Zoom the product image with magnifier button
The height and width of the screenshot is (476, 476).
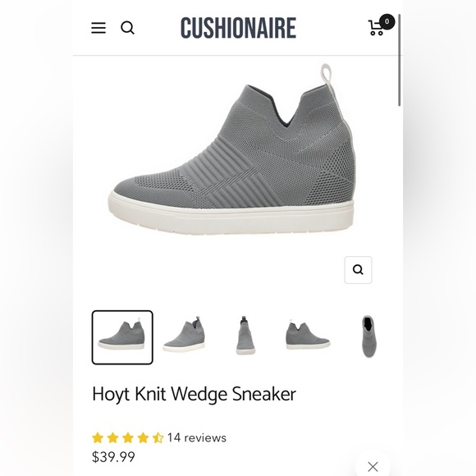pos(358,270)
